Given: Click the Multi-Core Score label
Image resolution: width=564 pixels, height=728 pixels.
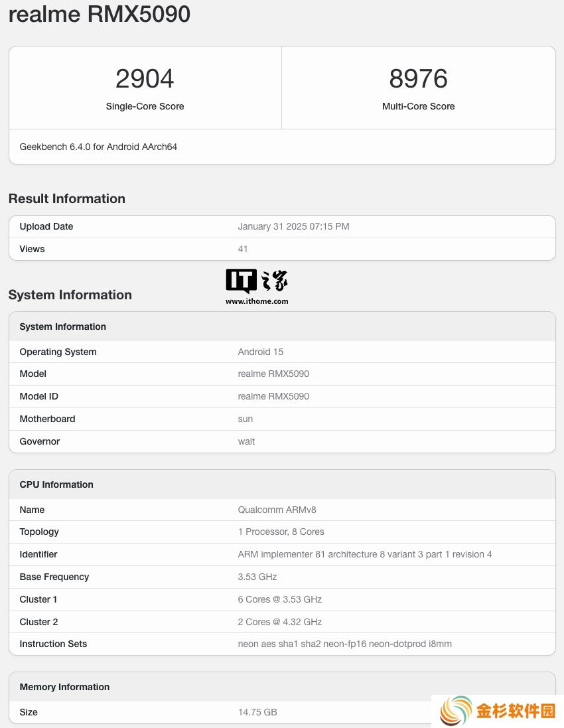Looking at the screenshot, I should pos(418,106).
